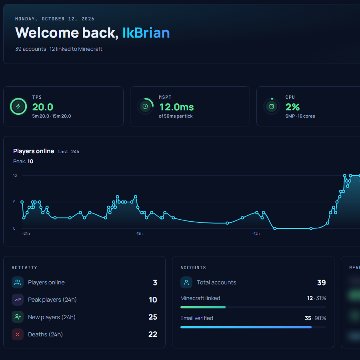Click the Activity section header
This screenshot has height=360, width=360.
(x=24, y=267)
